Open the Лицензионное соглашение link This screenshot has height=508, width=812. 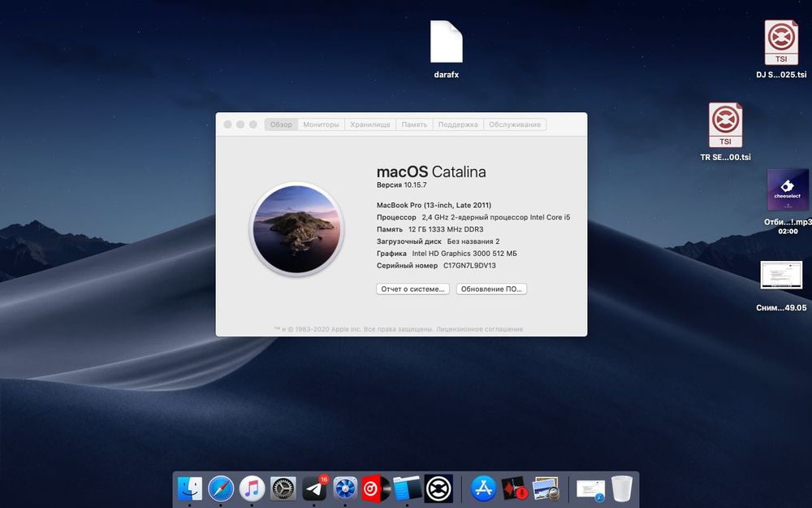480,329
